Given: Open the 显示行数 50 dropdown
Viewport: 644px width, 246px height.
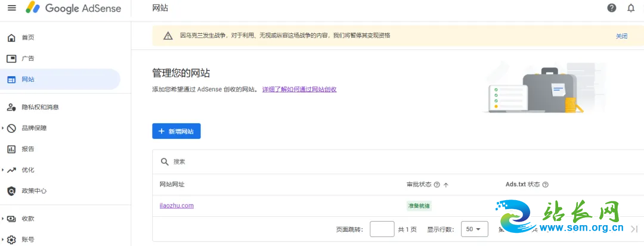Looking at the screenshot, I should pyautogui.click(x=475, y=229).
